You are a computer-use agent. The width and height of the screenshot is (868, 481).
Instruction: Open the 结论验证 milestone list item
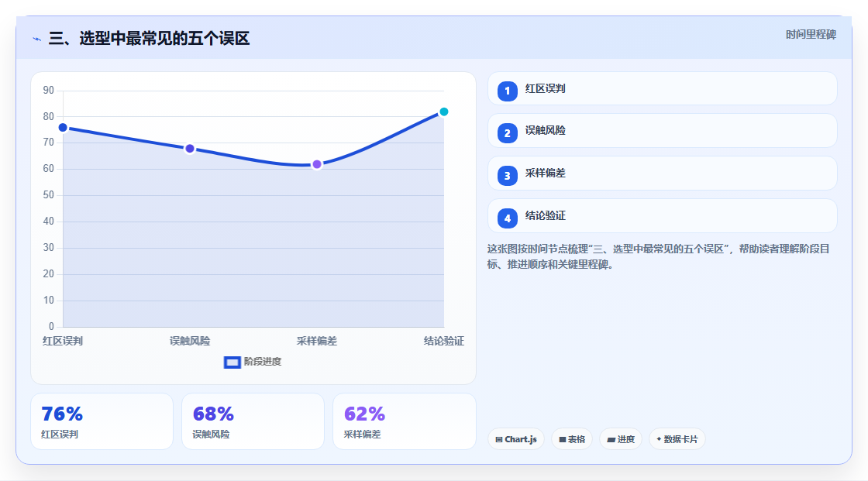click(x=662, y=216)
